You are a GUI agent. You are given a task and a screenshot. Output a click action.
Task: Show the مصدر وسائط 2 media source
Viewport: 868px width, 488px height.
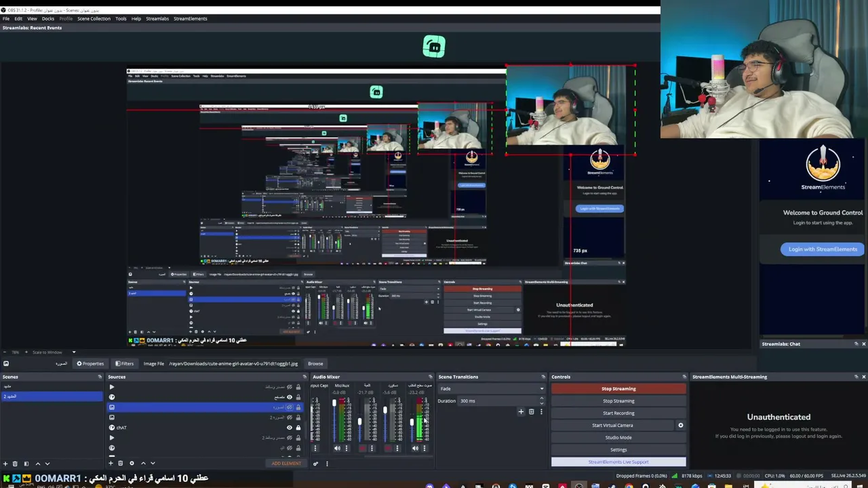[x=290, y=438]
